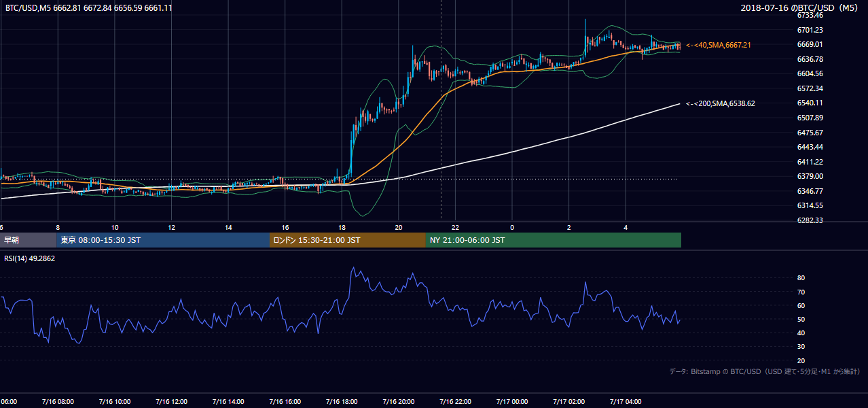Click the 40 SMA 6667.21 label

tap(719, 45)
